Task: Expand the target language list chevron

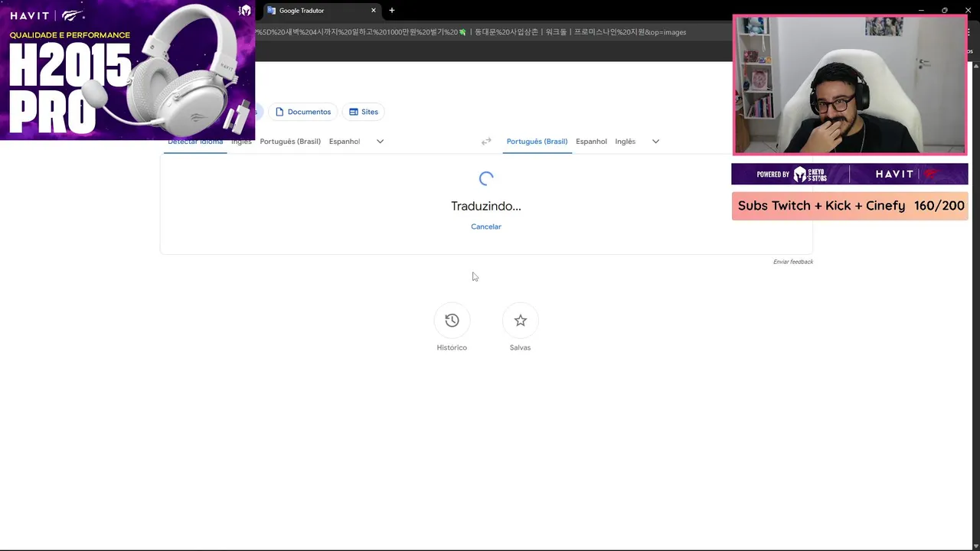Action: (655, 142)
